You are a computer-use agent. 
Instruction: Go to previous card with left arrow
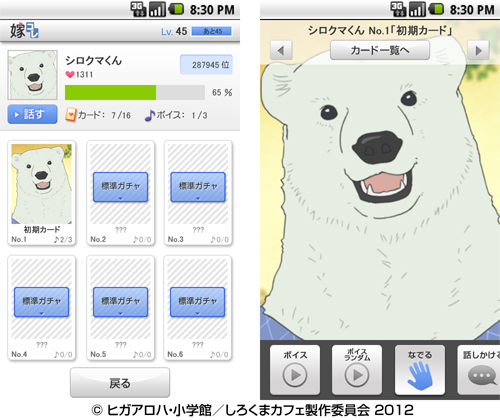tap(281, 50)
